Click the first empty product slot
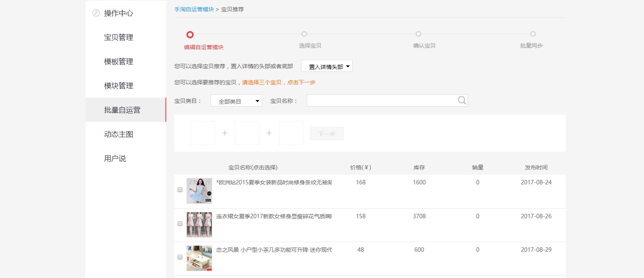Screen dimensions: 644x278 click(203, 133)
